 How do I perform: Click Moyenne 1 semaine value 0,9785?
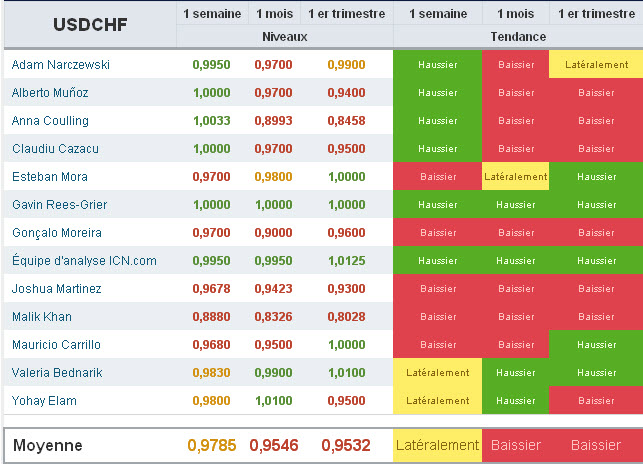(212, 445)
